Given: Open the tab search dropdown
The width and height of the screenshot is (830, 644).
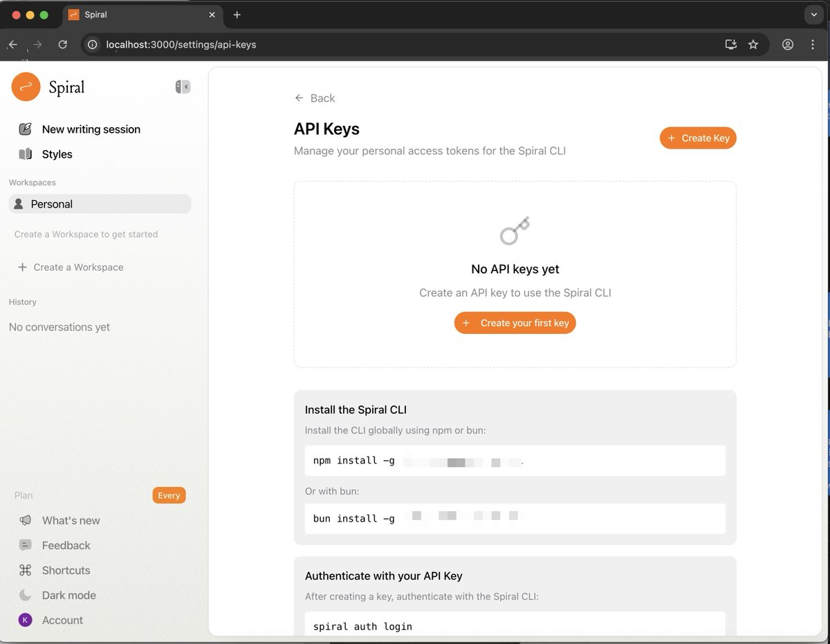Looking at the screenshot, I should [813, 15].
